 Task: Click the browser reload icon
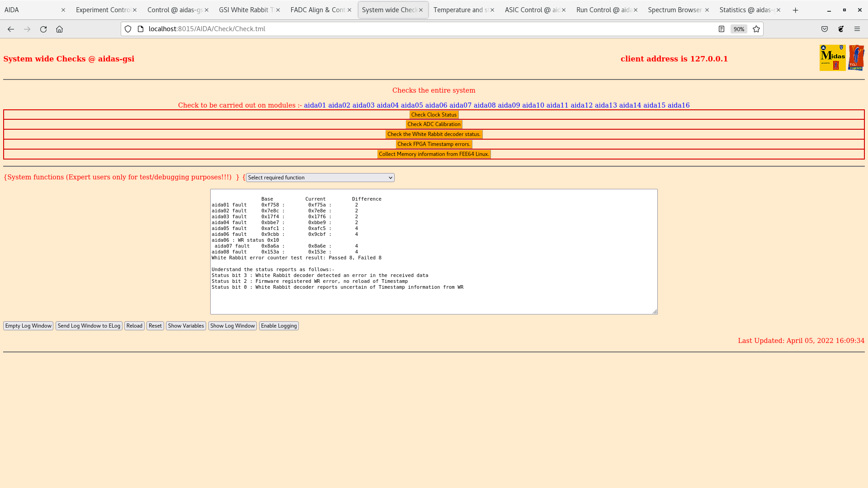pos(43,29)
